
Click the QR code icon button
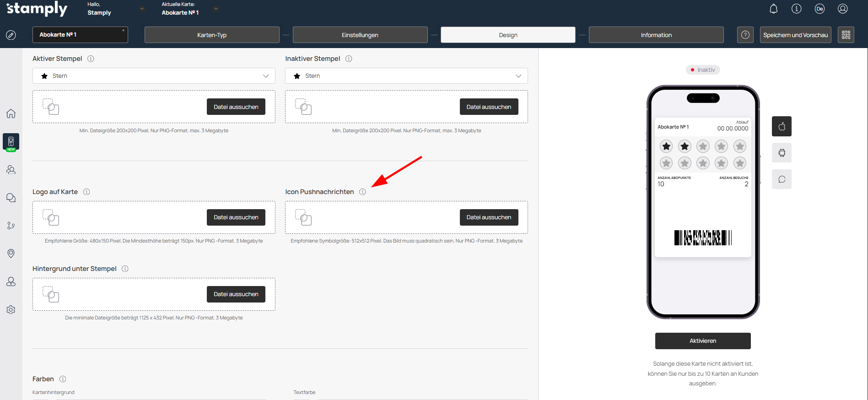(846, 35)
